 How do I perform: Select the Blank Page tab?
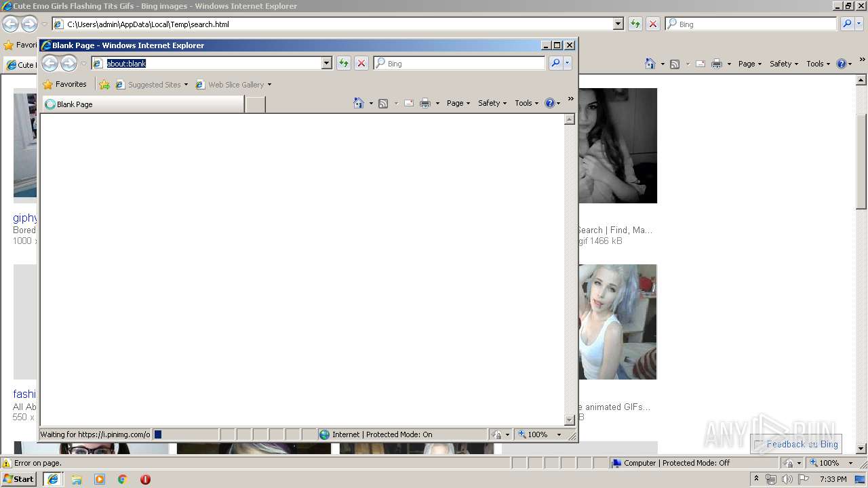(143, 104)
